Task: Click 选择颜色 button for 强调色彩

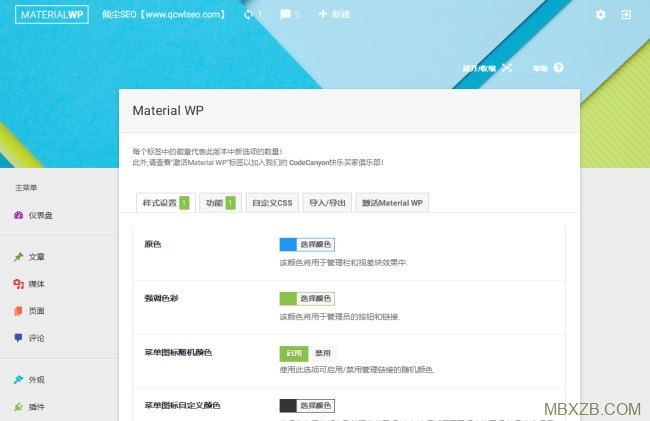Action: tap(315, 298)
